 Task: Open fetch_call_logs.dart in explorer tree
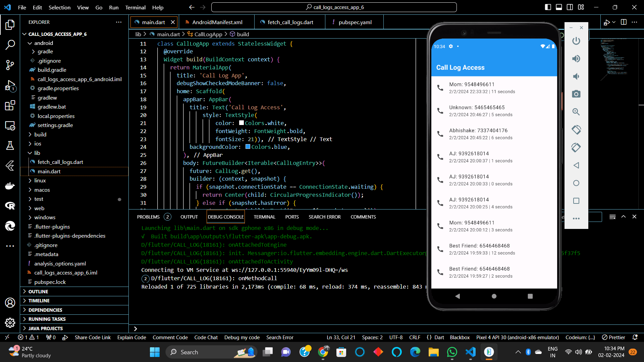pyautogui.click(x=60, y=162)
